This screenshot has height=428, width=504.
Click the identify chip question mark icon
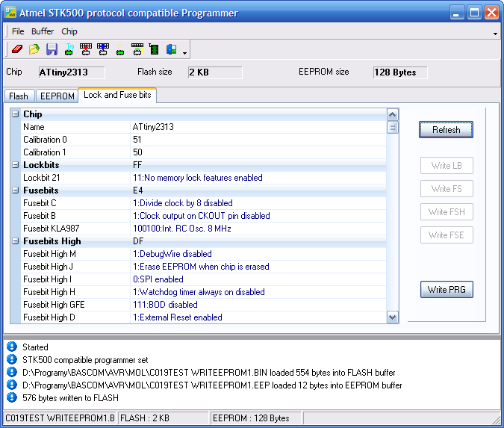[x=69, y=50]
